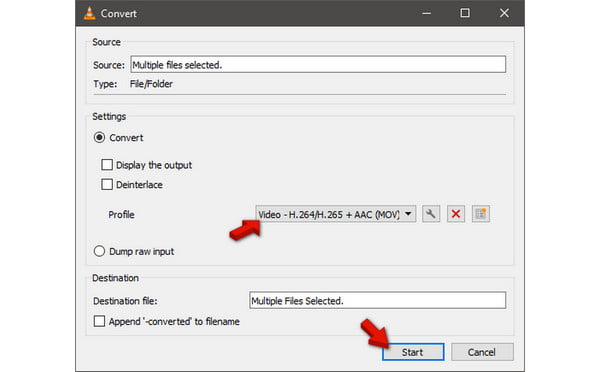Delete selected profile with red X icon
The image size is (600, 372).
(456, 214)
